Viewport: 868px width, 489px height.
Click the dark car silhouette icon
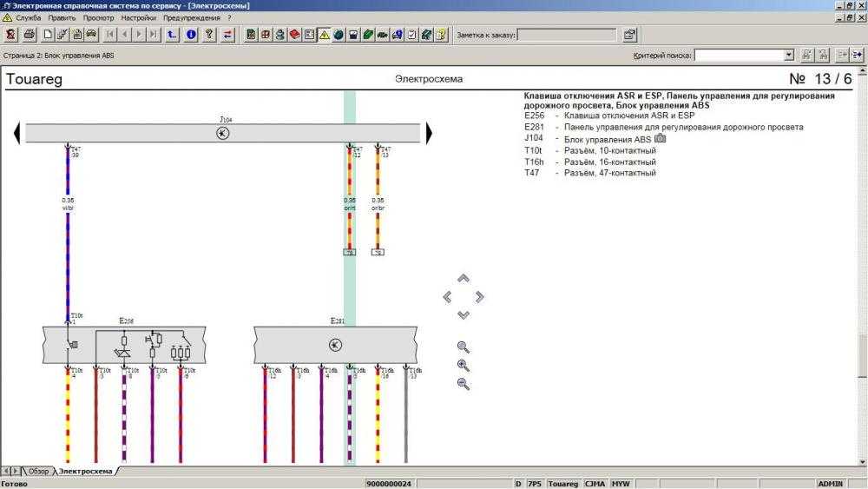tap(382, 35)
